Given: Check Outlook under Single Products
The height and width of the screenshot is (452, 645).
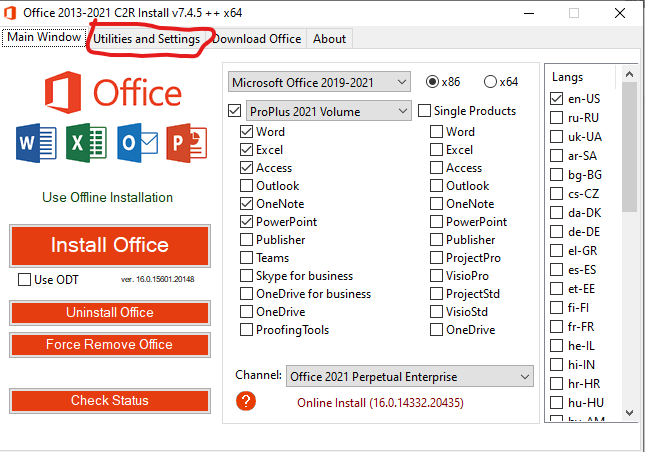Looking at the screenshot, I should [436, 186].
